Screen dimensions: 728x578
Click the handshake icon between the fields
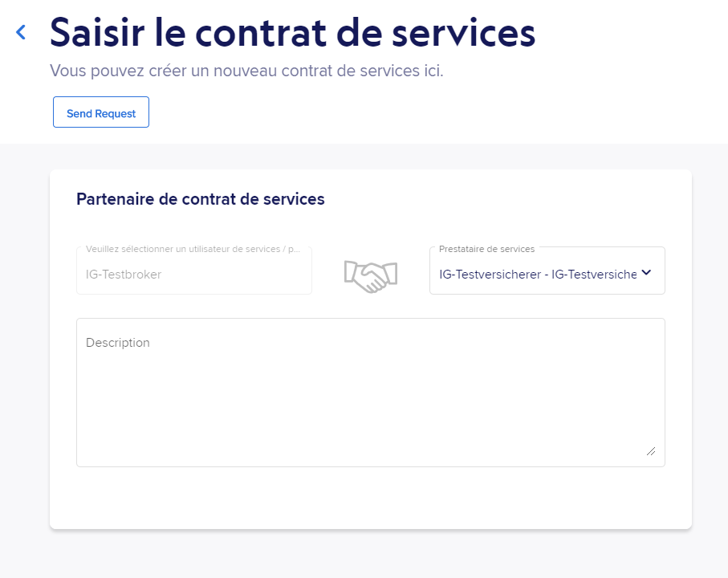371,276
